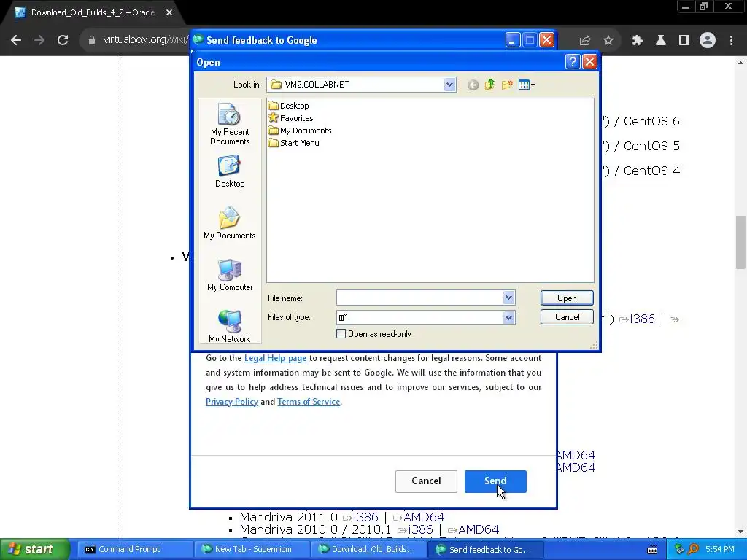
Task: Open Mandriva 2011.0 i386 download link
Action: point(365,517)
